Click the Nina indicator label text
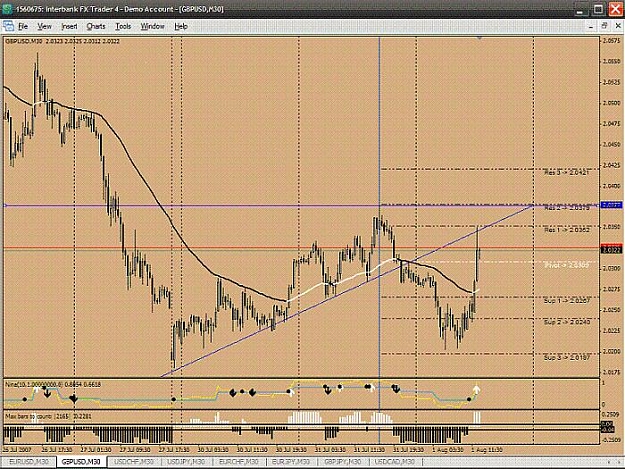Screen dimensions: 625x469 coord(53,385)
